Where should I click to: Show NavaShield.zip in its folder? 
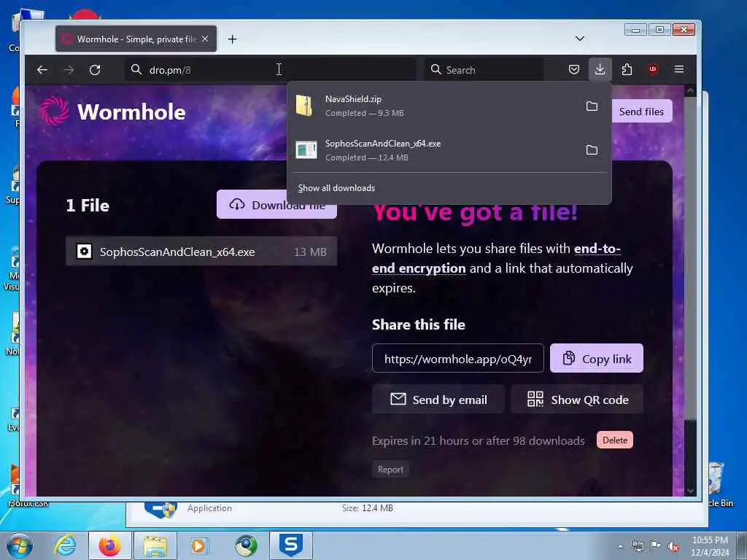click(x=592, y=106)
